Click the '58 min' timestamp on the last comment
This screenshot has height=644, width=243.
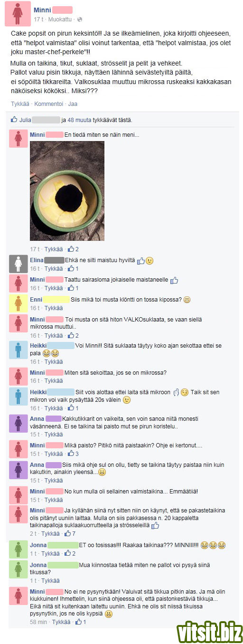pyautogui.click(x=38, y=622)
